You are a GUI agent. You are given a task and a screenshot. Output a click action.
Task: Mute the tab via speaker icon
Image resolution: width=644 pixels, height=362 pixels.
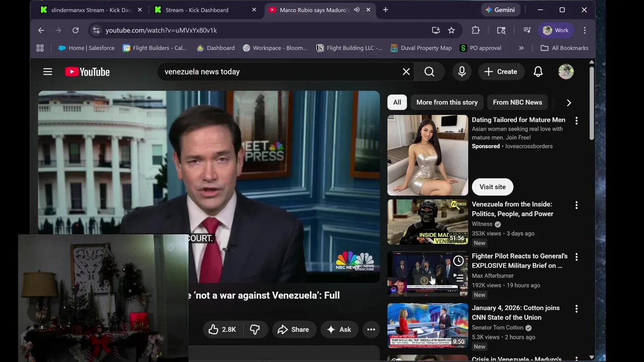tap(357, 10)
